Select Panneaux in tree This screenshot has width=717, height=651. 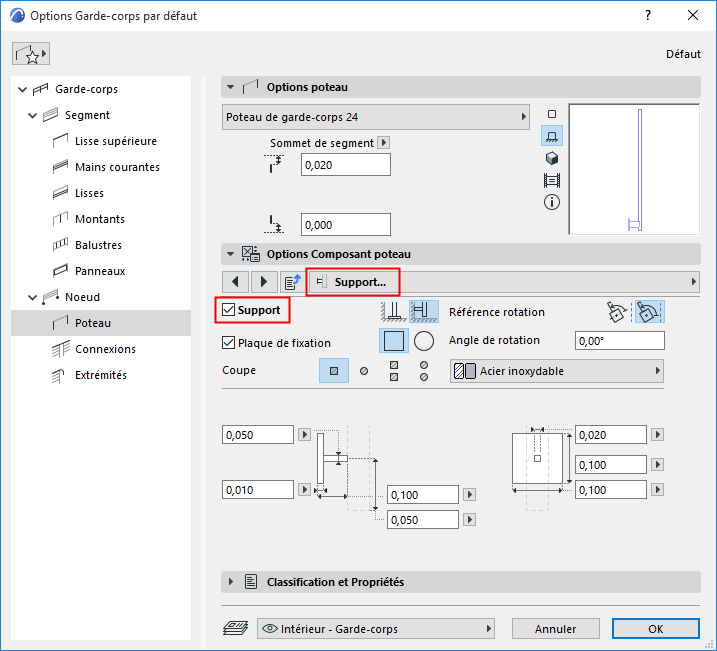[100, 271]
